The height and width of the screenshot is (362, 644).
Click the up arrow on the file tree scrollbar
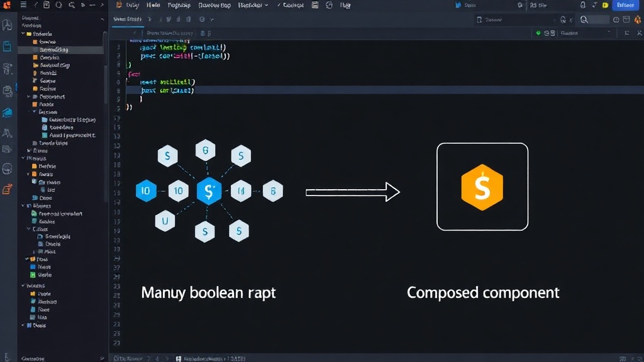tap(105, 33)
